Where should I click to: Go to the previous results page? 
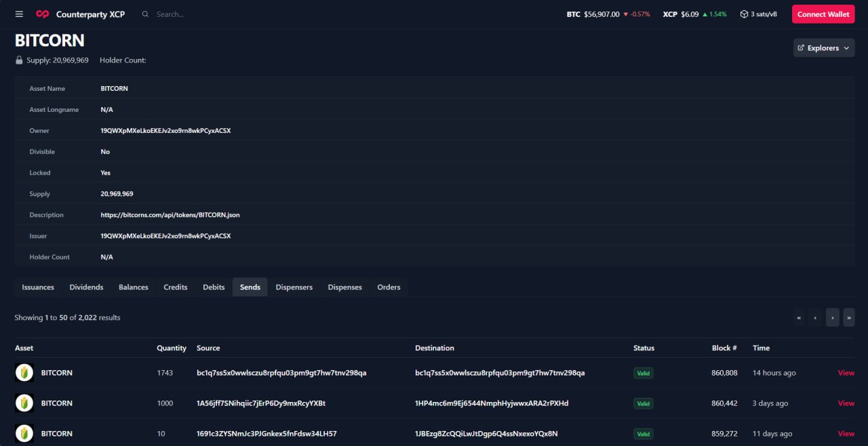click(x=815, y=317)
